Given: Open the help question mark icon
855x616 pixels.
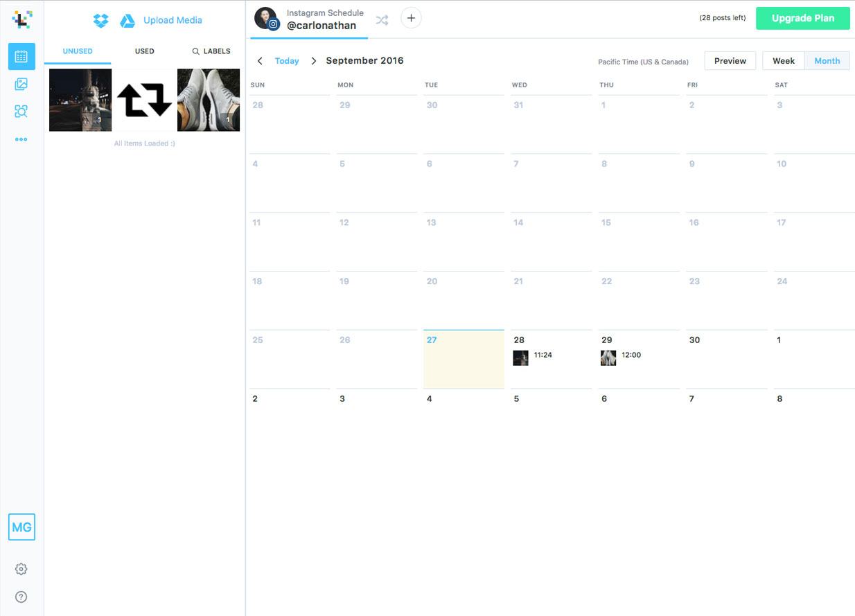Looking at the screenshot, I should coord(21,597).
